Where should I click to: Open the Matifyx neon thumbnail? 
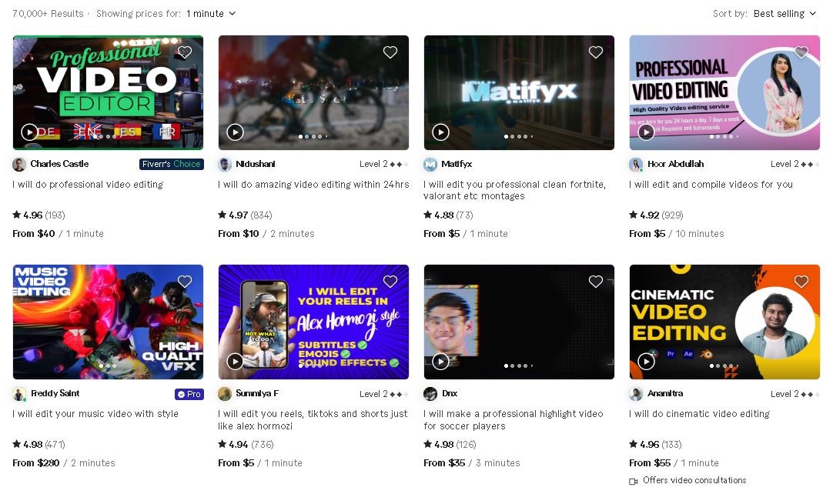(519, 92)
